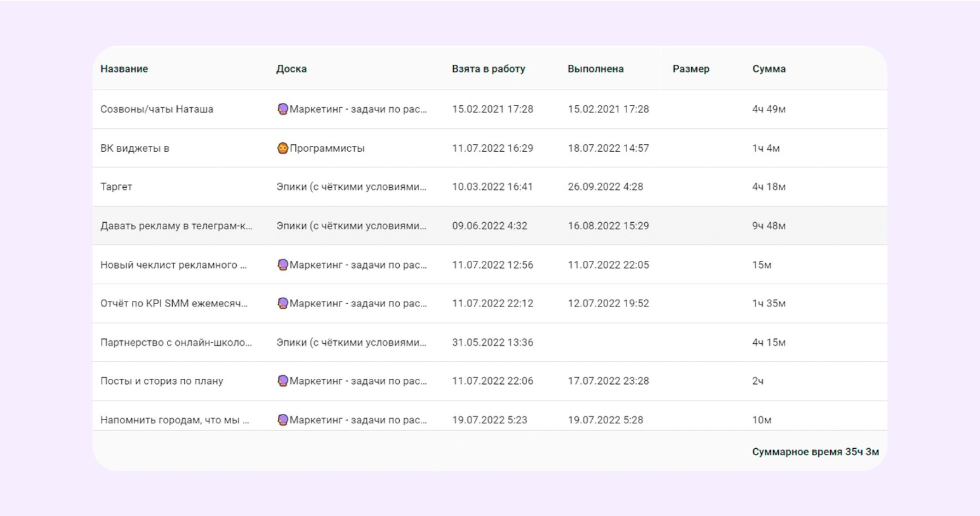The width and height of the screenshot is (980, 516).
Task: Click the start date 11.07.2022 22:06
Action: (493, 381)
